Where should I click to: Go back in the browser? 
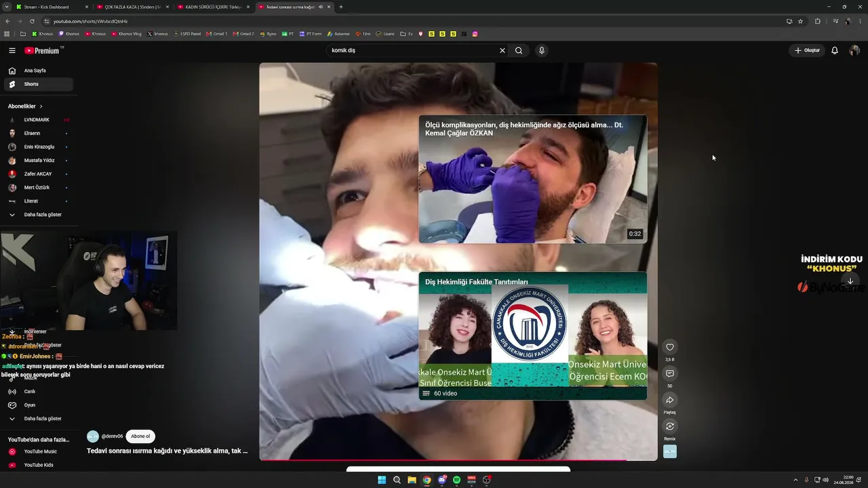click(x=7, y=21)
